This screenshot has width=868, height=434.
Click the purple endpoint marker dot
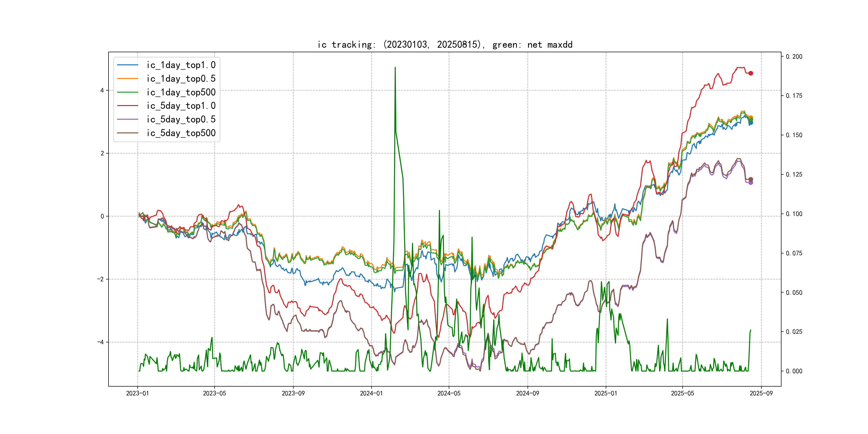click(751, 183)
